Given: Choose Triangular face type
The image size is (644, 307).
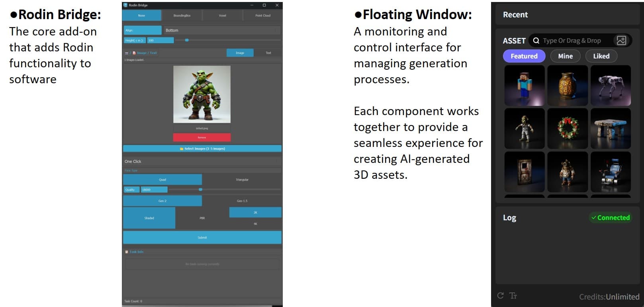Looking at the screenshot, I should (242, 180).
